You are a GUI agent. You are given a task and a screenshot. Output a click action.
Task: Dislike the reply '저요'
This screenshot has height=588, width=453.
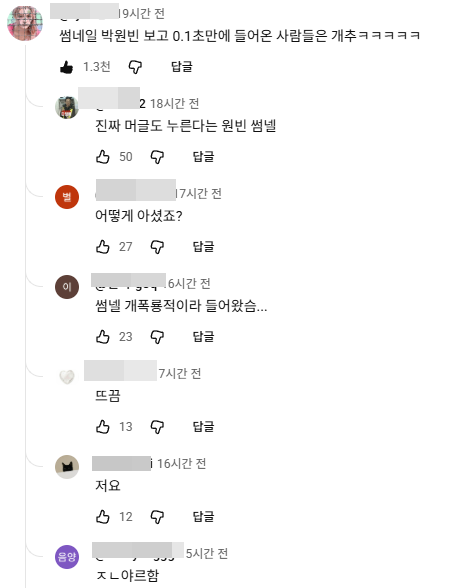click(x=157, y=517)
